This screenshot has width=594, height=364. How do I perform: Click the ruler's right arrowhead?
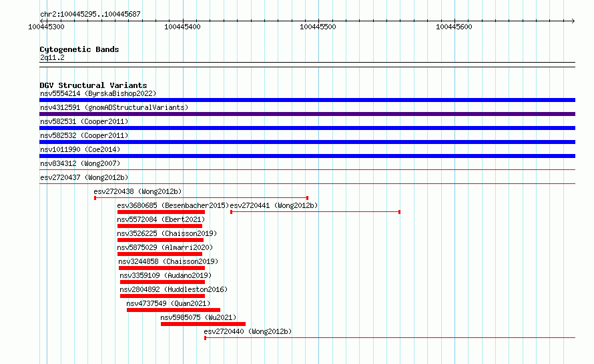point(573,21)
